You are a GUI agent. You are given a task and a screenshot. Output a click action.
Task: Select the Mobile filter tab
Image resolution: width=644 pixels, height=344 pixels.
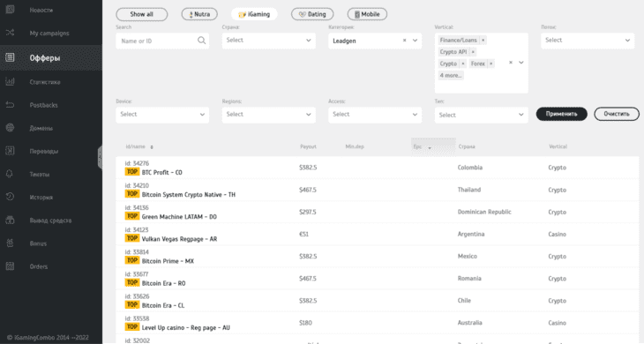tap(367, 14)
